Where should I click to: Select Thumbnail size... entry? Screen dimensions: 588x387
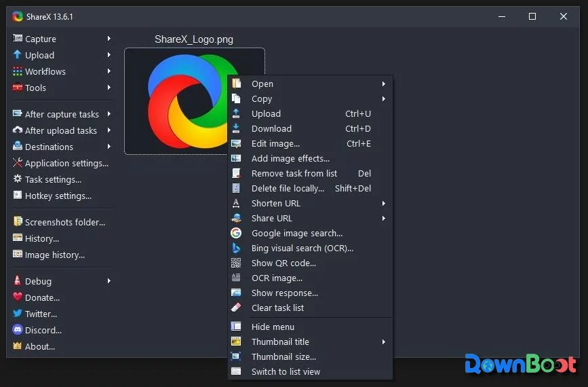click(x=310, y=356)
